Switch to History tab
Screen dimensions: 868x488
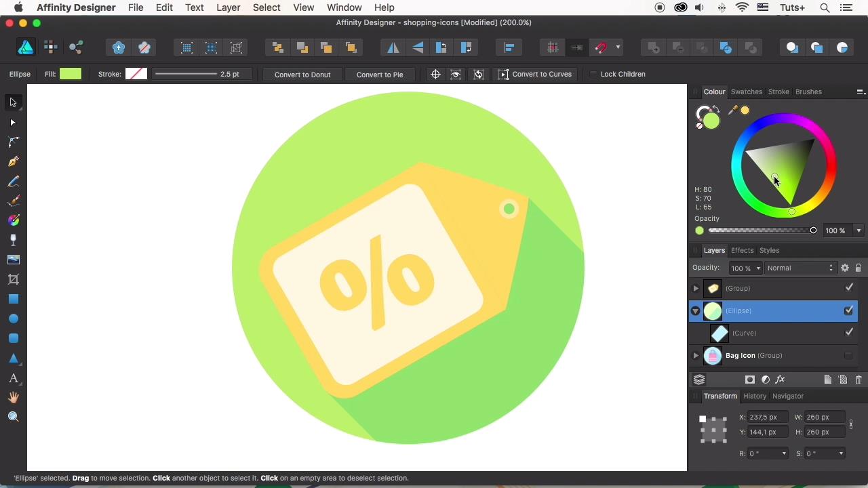(755, 396)
